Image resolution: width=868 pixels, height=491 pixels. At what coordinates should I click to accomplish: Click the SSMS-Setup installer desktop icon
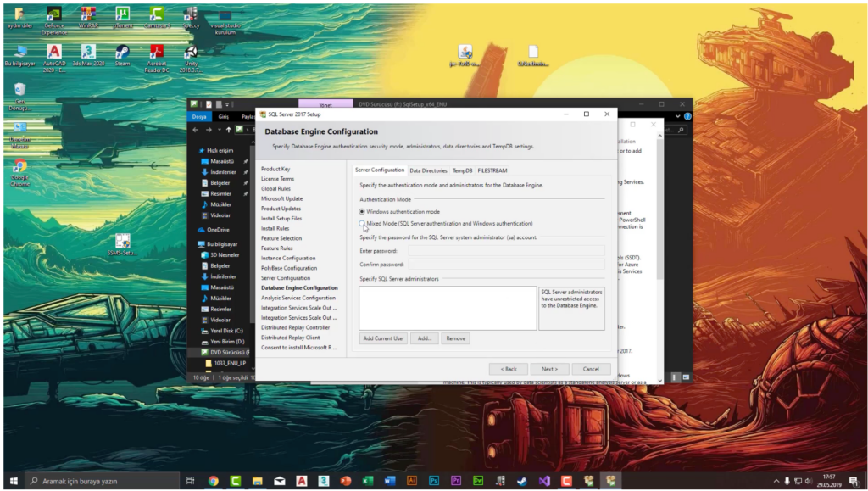click(x=122, y=242)
